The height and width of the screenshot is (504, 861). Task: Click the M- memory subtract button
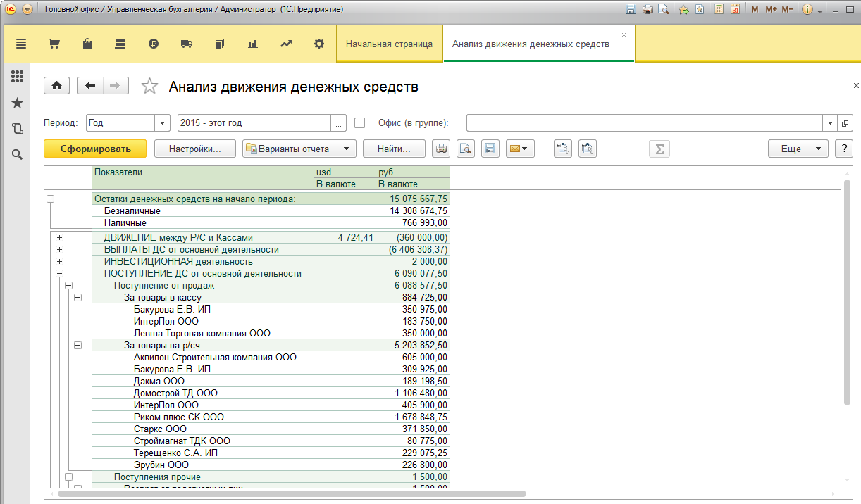point(787,10)
